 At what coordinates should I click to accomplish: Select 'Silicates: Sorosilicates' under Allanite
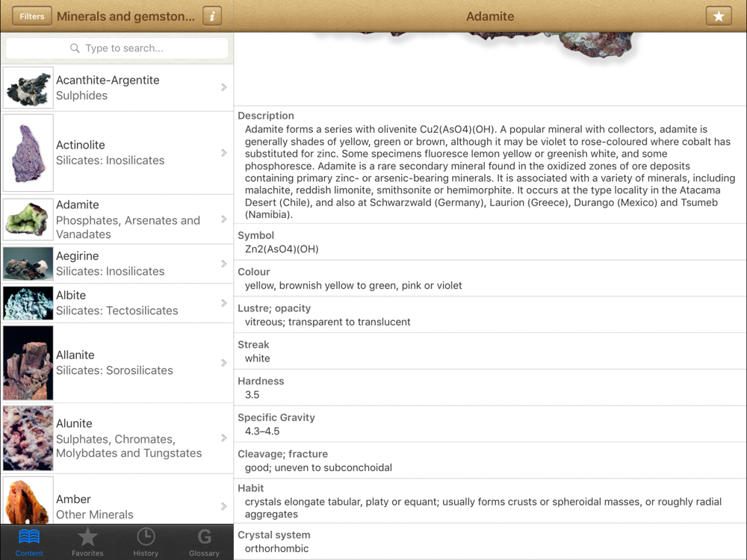114,370
